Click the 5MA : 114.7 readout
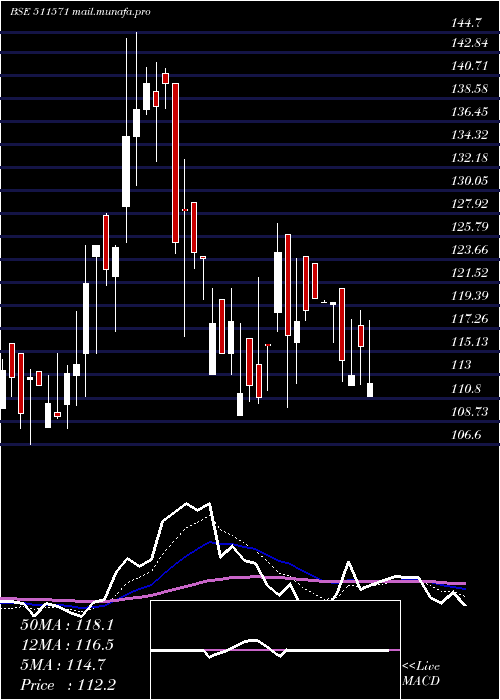The height and width of the screenshot is (700, 500). pos(63,665)
